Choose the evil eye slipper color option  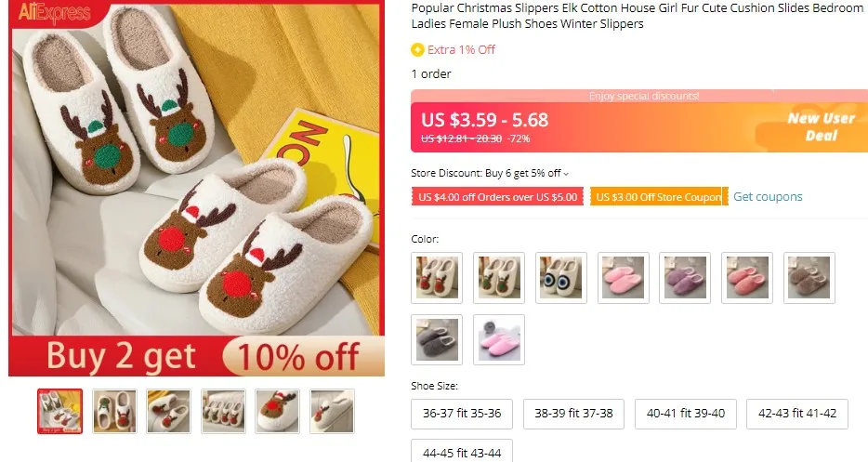coord(560,278)
